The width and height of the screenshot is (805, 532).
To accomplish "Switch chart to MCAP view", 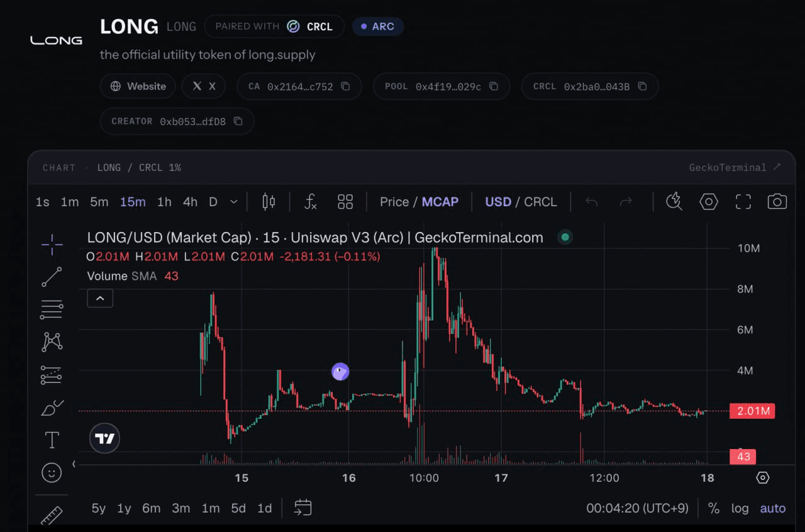I will tap(440, 202).
